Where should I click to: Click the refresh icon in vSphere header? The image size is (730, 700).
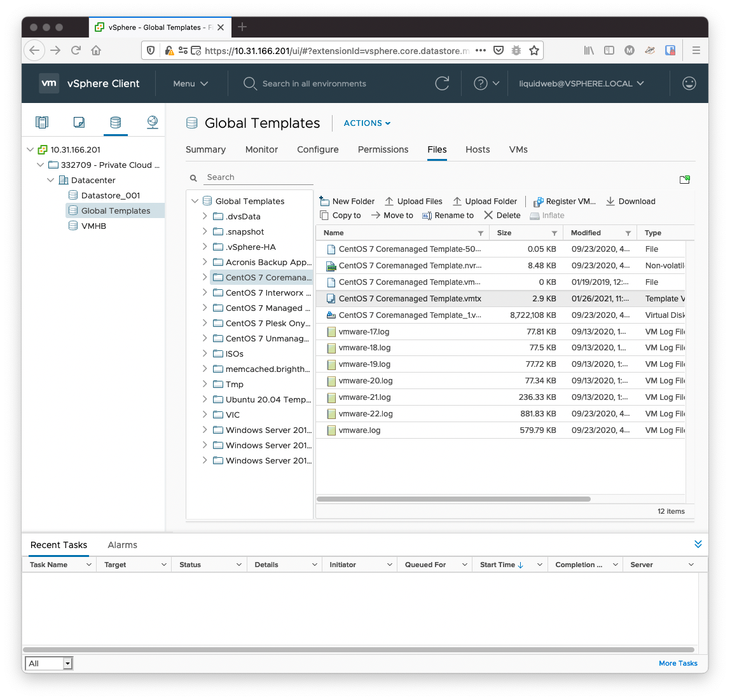(x=442, y=83)
